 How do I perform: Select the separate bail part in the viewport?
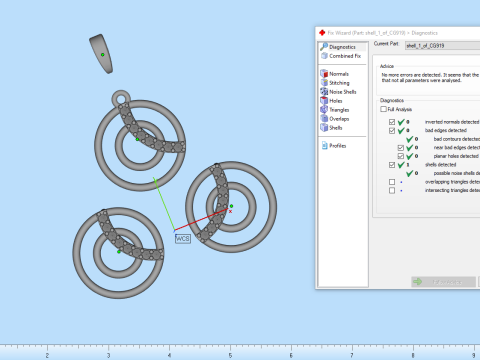point(101,53)
